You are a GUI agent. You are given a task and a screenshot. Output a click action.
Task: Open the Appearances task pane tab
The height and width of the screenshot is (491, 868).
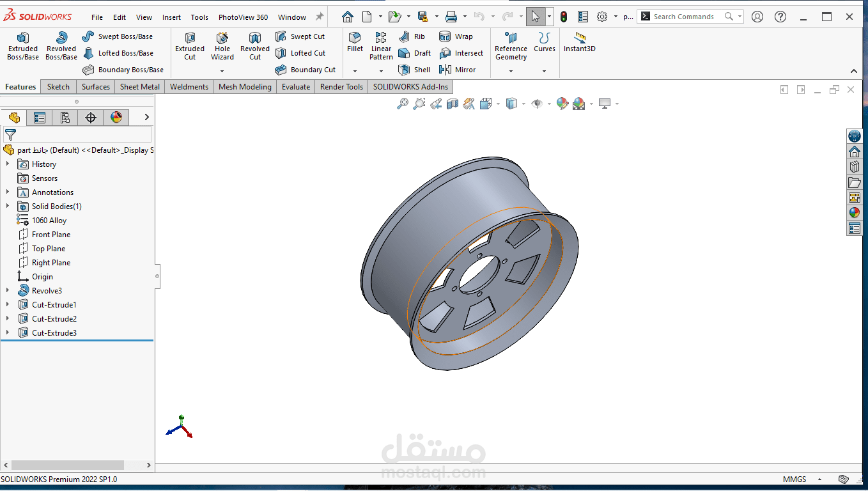click(x=855, y=213)
